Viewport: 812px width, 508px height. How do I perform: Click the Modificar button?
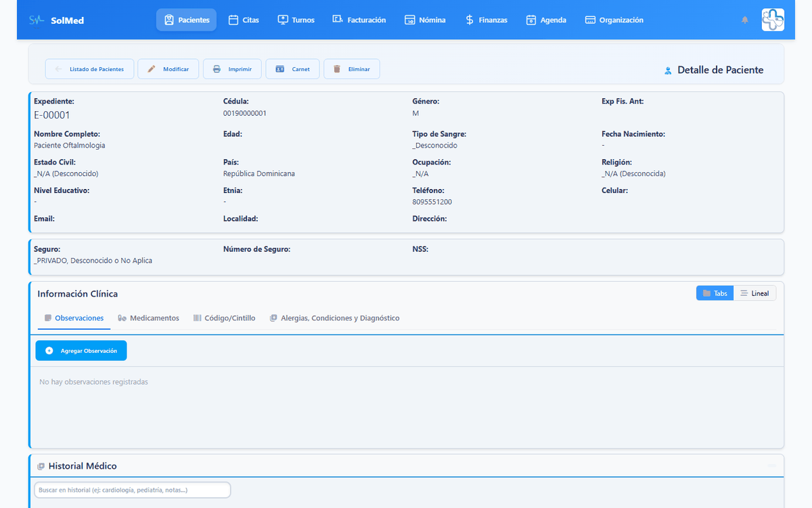click(x=168, y=69)
